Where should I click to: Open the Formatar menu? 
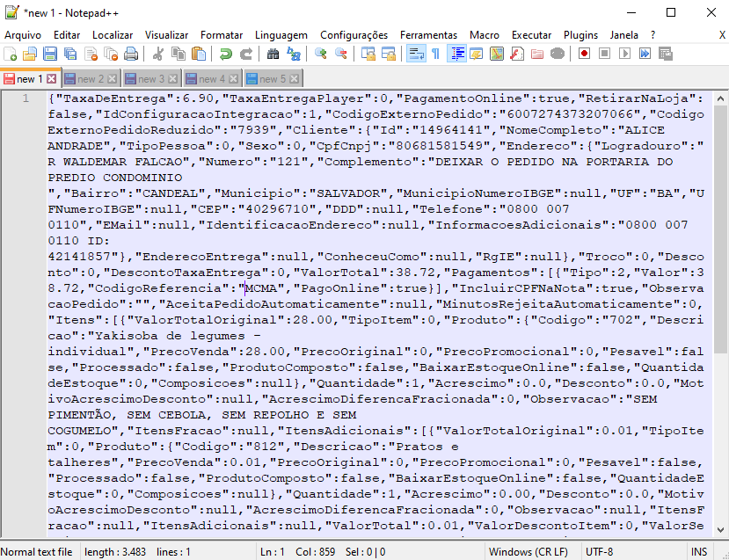click(222, 35)
